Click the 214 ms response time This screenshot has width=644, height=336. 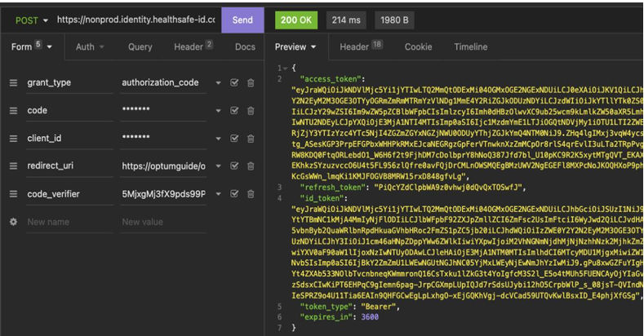pos(346,20)
